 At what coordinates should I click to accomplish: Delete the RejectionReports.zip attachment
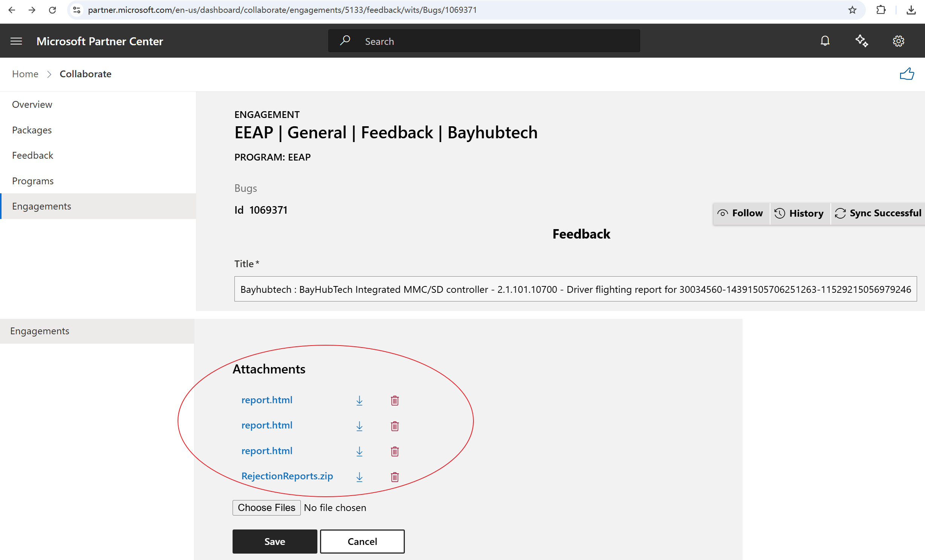(x=395, y=477)
